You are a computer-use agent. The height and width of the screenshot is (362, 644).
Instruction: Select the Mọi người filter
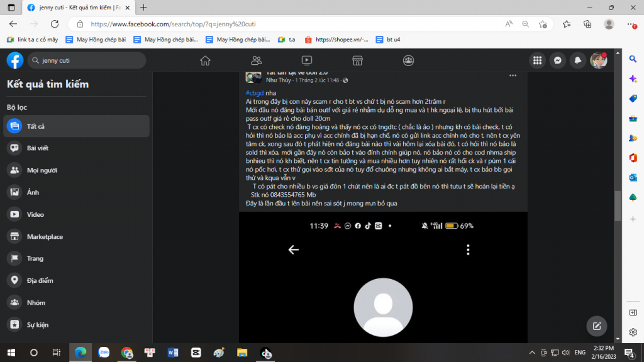tap(42, 170)
